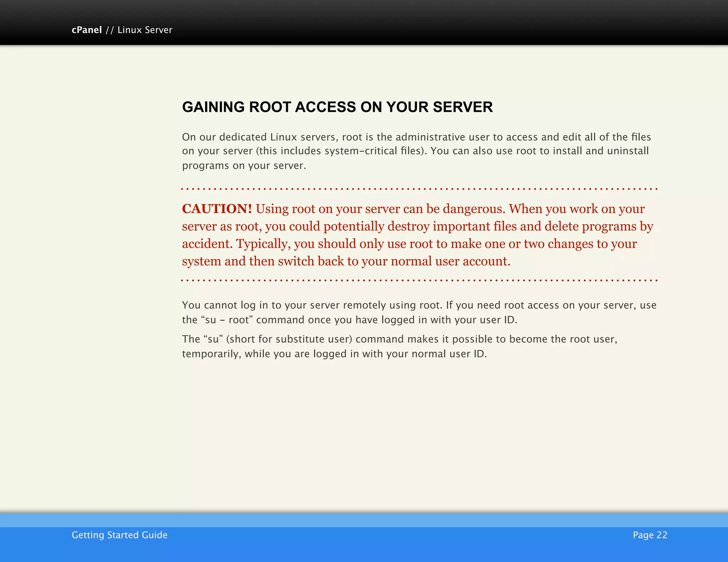Click the 'cPanel // Linux Server' header text
This screenshot has width=728, height=562.
click(122, 30)
